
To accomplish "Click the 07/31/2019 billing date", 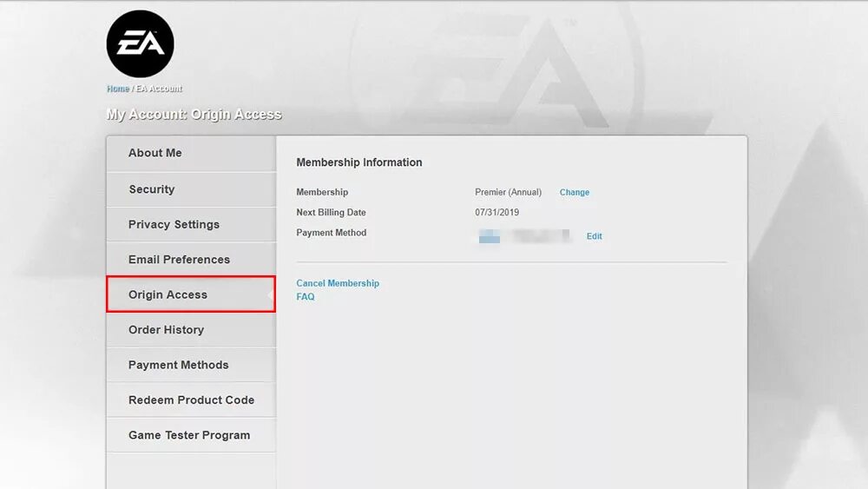I will pos(496,212).
